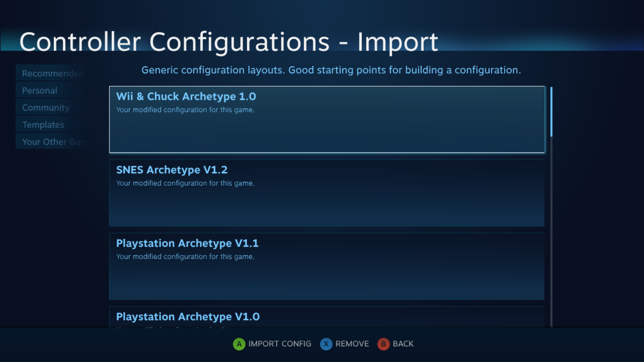Select the Templates tab
The height and width of the screenshot is (362, 644).
[43, 125]
